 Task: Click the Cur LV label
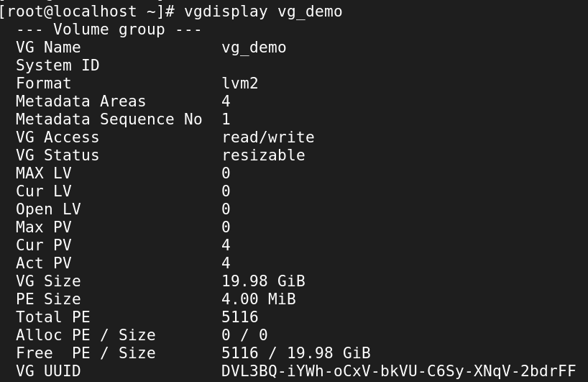pyautogui.click(x=43, y=191)
